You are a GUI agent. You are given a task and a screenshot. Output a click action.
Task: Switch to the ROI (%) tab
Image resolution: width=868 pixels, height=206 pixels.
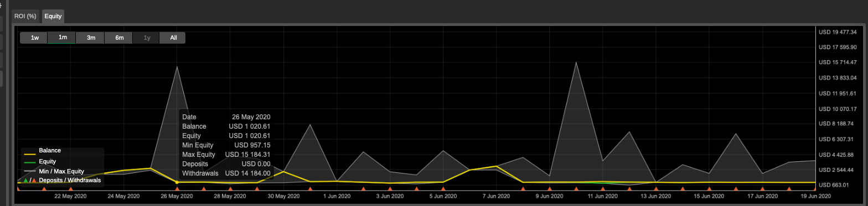click(25, 16)
